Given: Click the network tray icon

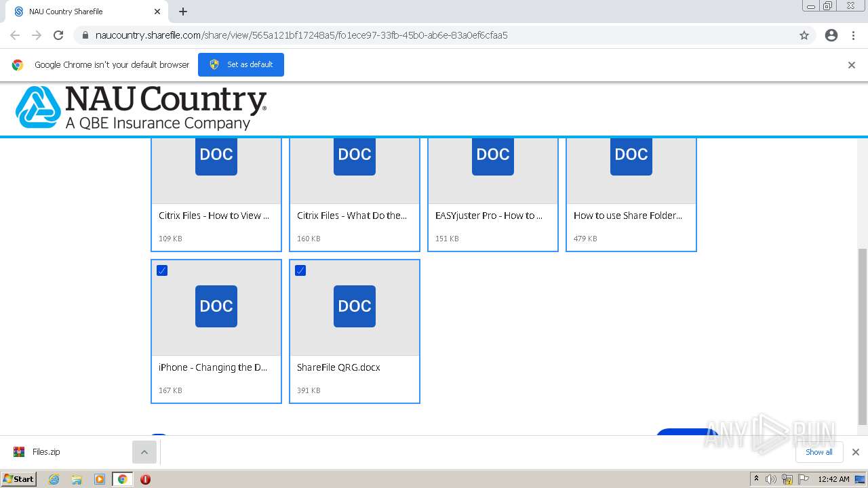Looking at the screenshot, I should 787,479.
